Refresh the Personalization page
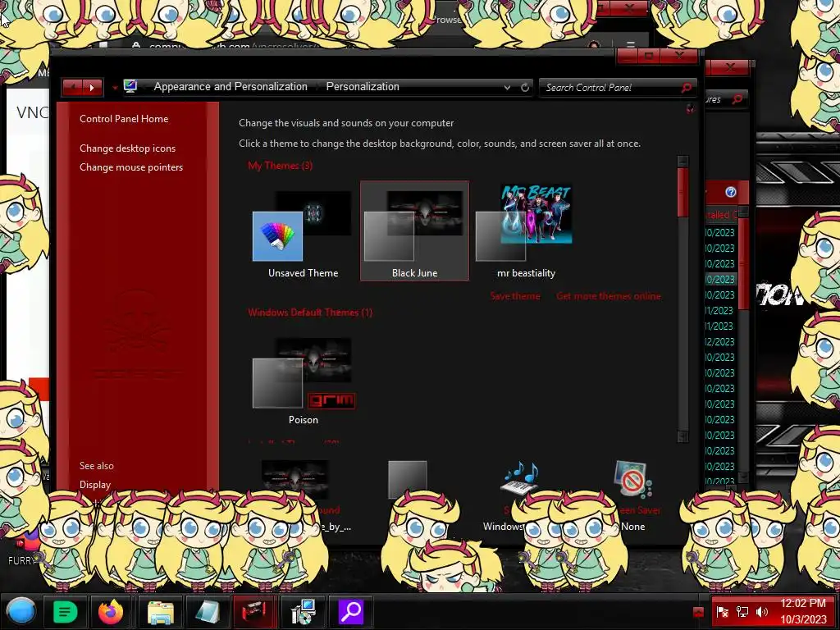Image resolution: width=840 pixels, height=630 pixels. [x=525, y=87]
